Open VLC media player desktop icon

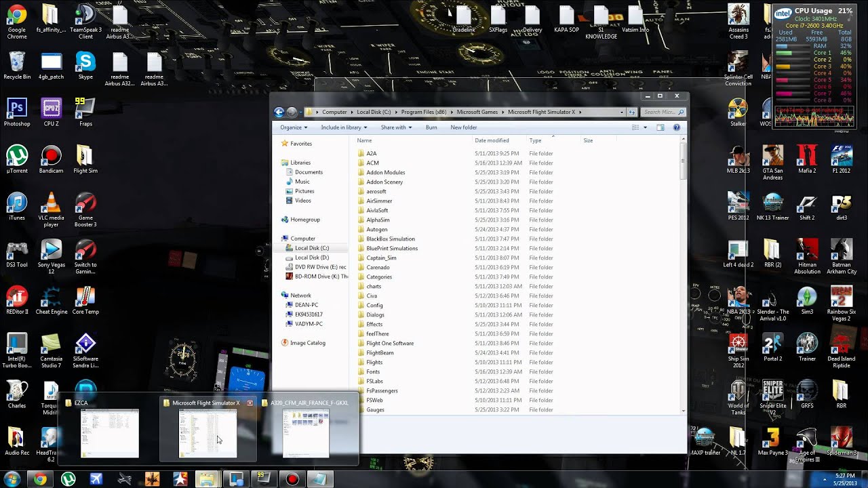pyautogui.click(x=51, y=209)
